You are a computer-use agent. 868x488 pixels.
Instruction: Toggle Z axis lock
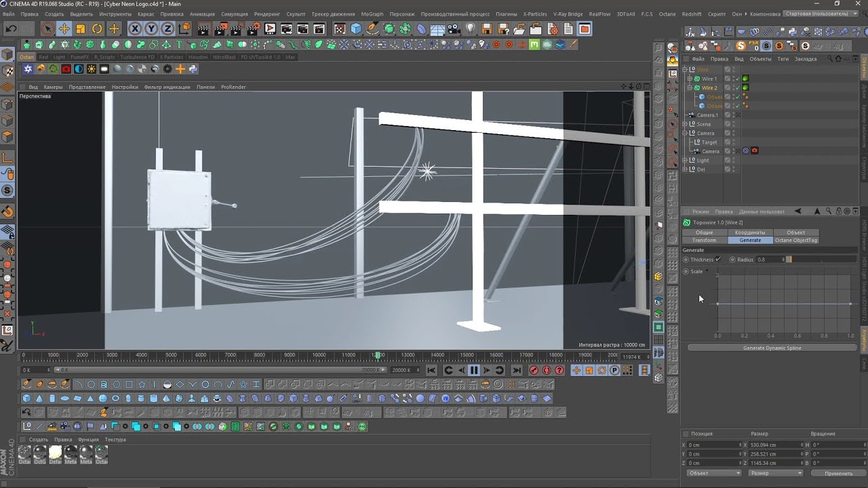point(167,28)
